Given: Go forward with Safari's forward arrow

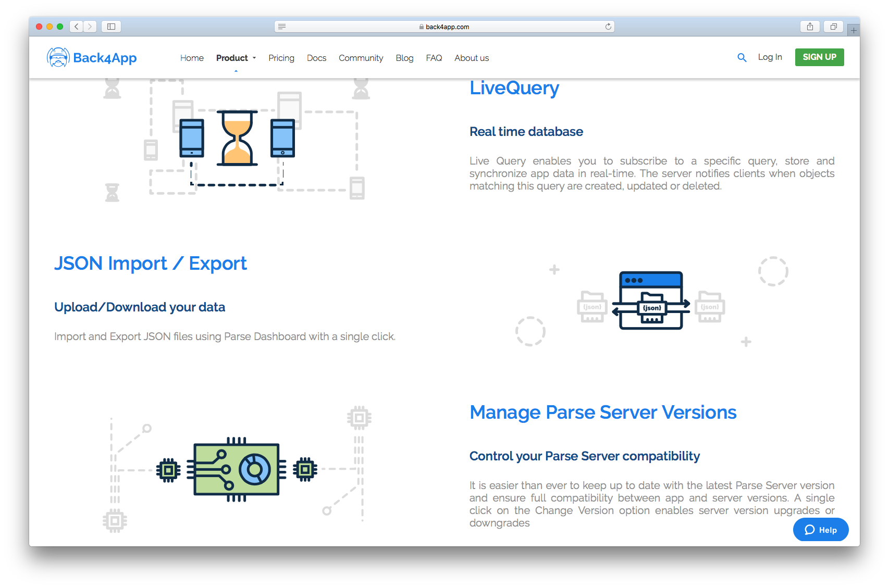Looking at the screenshot, I should 90,27.
